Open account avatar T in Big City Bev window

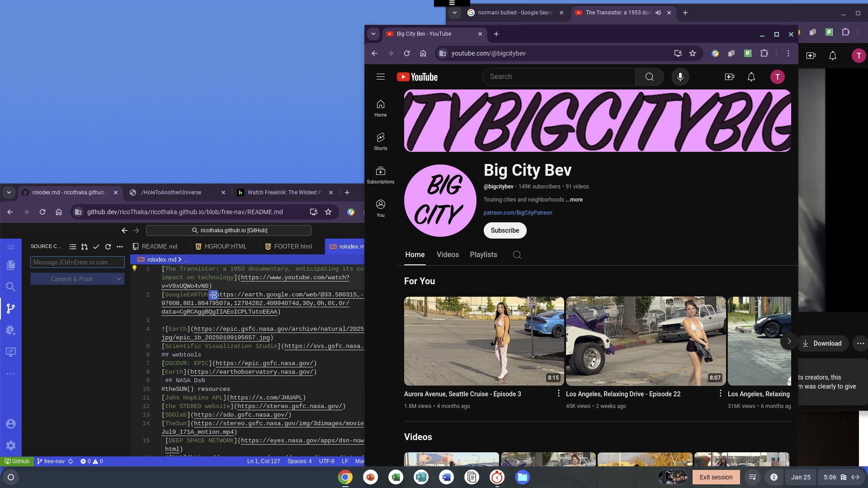pos(777,77)
